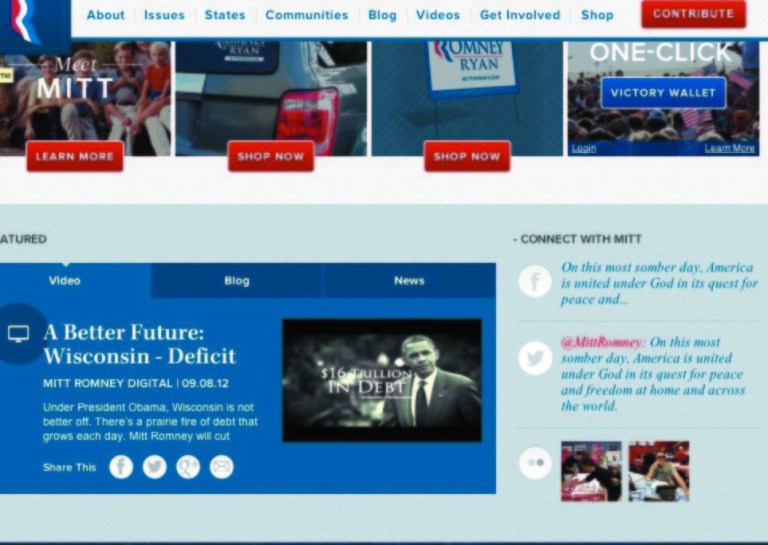
Task: Click the Victory Wallet button
Action: pos(663,93)
